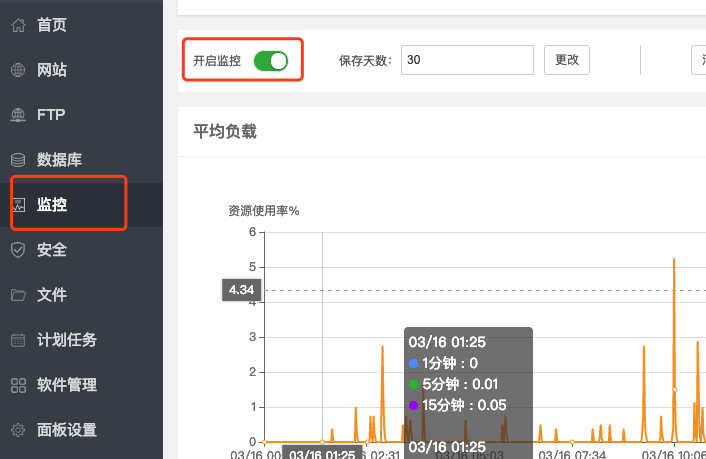706x459 pixels.
Task: Click the 1分钟 : 0 tooltip entry
Action: click(x=444, y=363)
